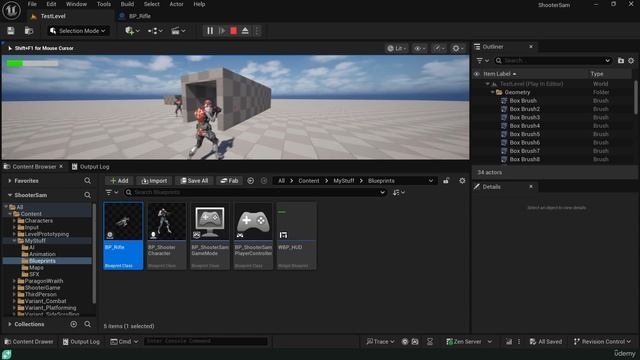Select the Maps folder

point(36,267)
